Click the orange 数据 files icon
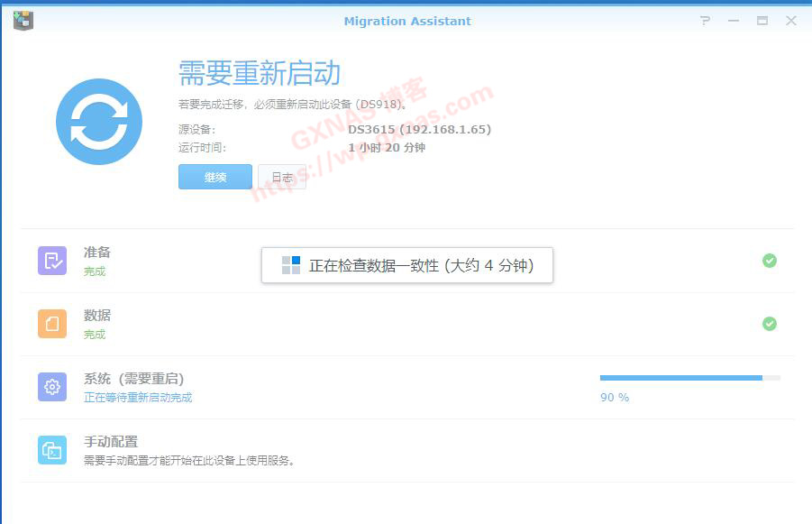The height and width of the screenshot is (524, 812). coord(52,324)
